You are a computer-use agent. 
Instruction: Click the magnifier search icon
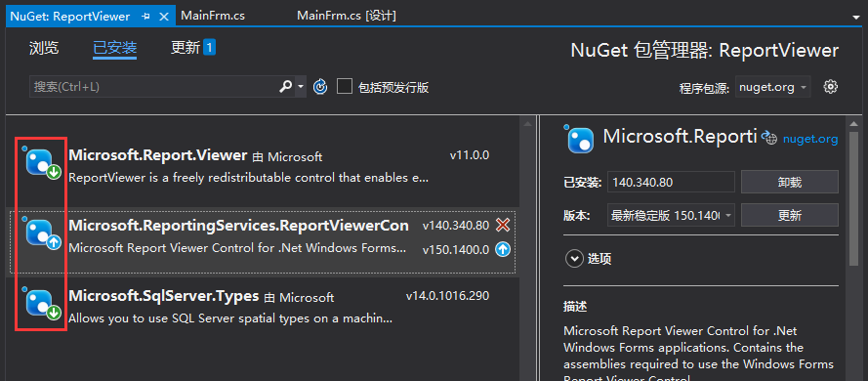[286, 86]
